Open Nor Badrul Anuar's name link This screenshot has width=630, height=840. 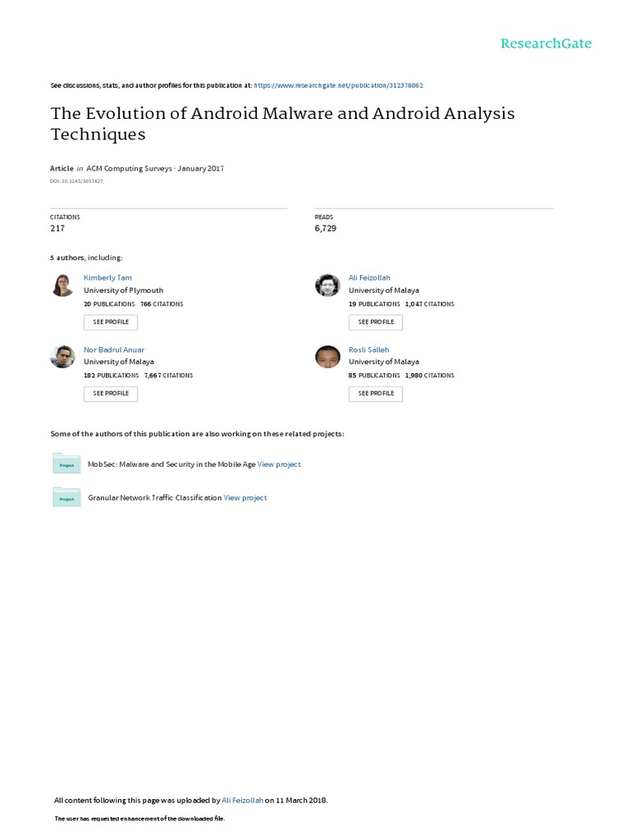click(114, 349)
